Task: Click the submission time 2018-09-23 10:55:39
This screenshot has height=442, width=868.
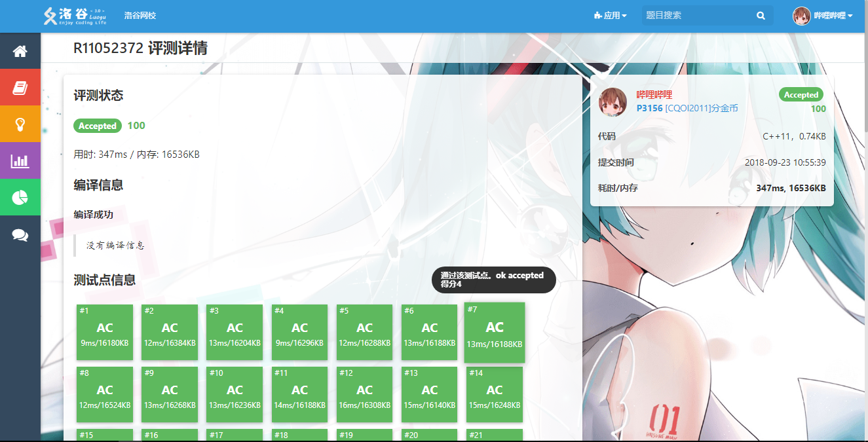Action: coord(785,162)
